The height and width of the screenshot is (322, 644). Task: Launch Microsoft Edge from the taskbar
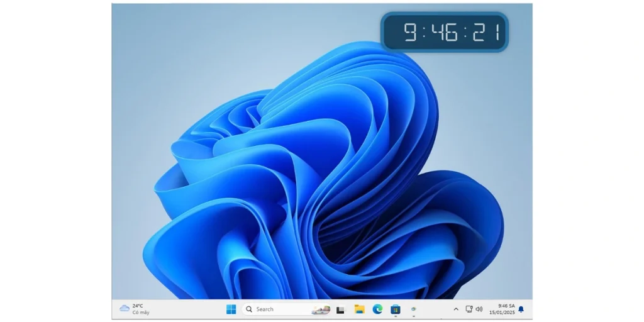377,309
